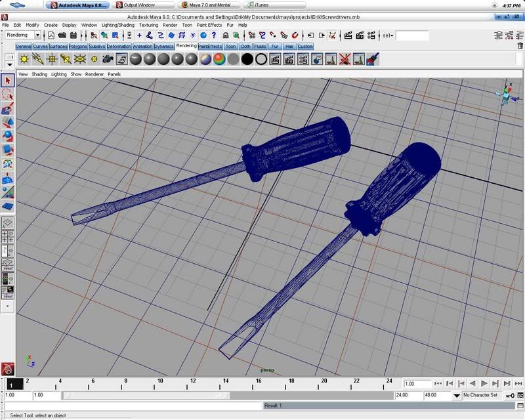The height and width of the screenshot is (420, 525).
Task: Click the question mark help icon
Action: tap(214, 35)
